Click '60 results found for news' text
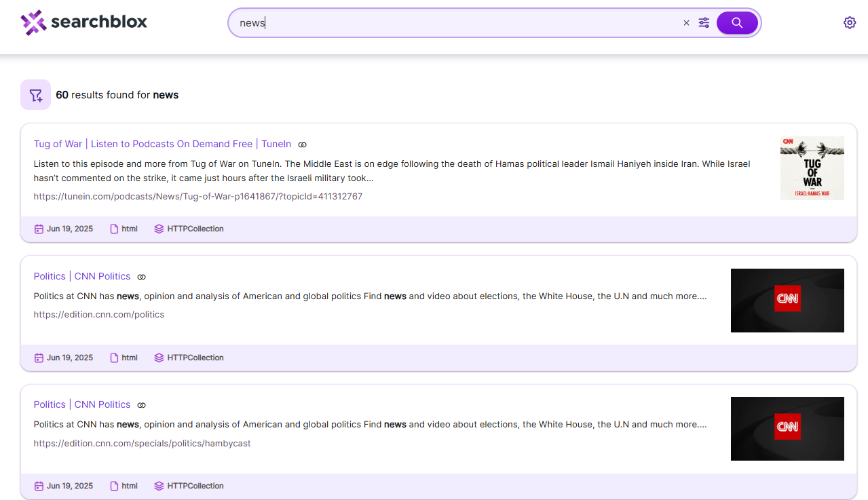The image size is (868, 500). point(117,95)
